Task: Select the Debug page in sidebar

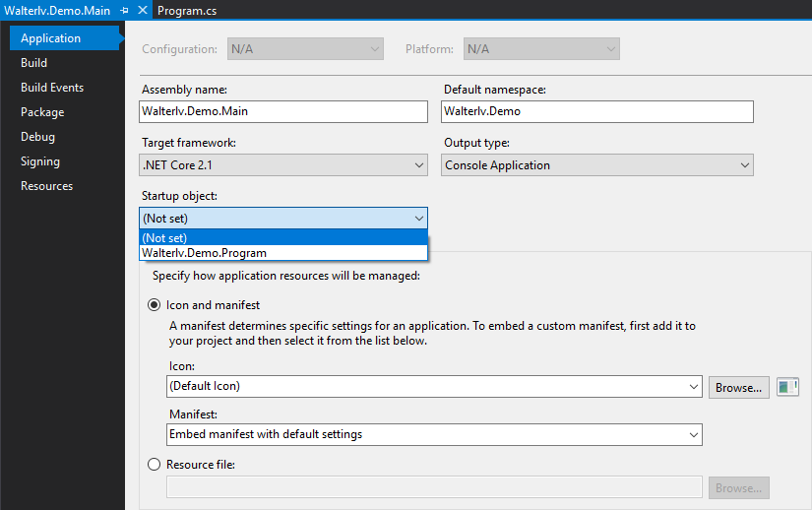Action: pyautogui.click(x=37, y=137)
